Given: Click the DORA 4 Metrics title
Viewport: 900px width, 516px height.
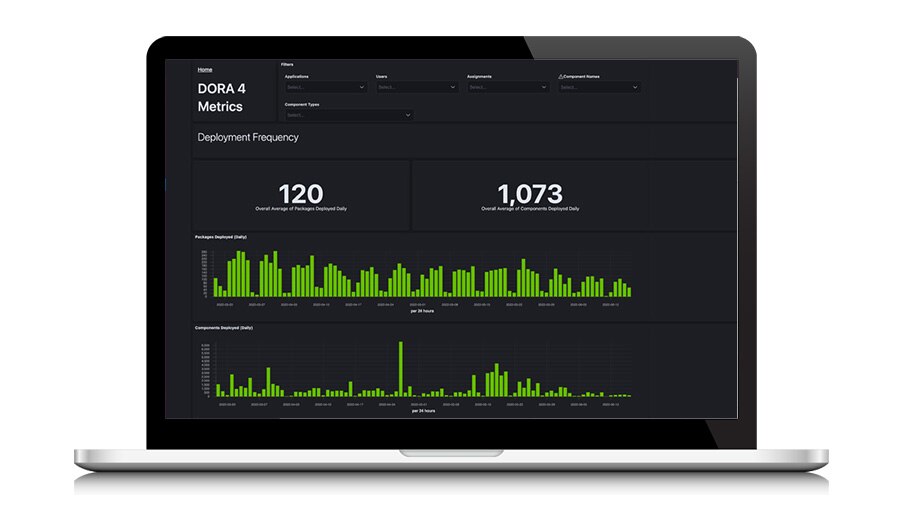Looking at the screenshot, I should point(221,97).
